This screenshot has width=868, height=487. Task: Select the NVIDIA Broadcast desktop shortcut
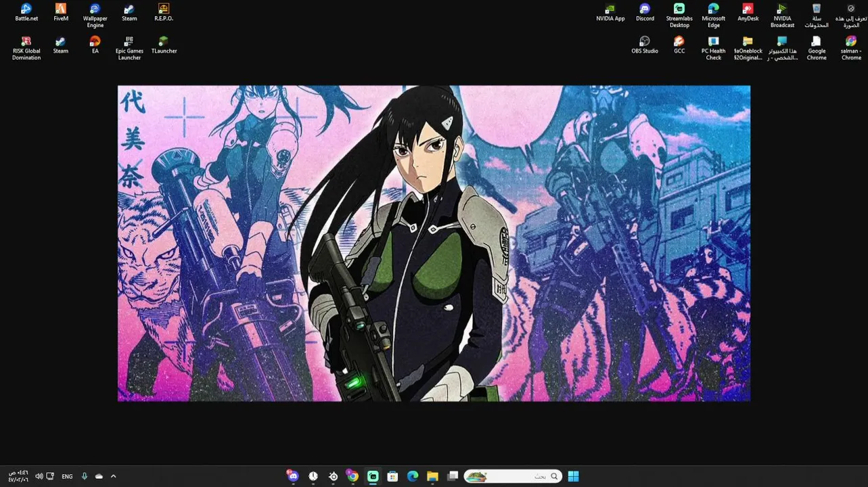(x=782, y=15)
